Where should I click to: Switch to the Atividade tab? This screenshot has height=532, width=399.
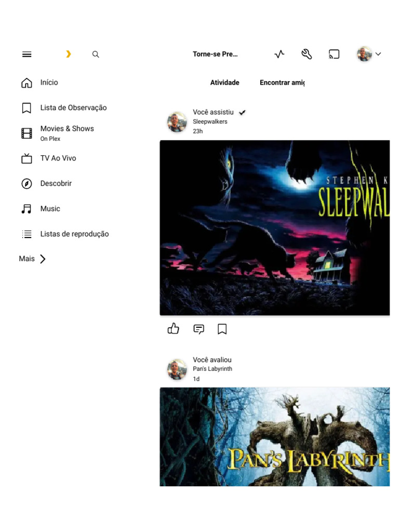tap(224, 83)
